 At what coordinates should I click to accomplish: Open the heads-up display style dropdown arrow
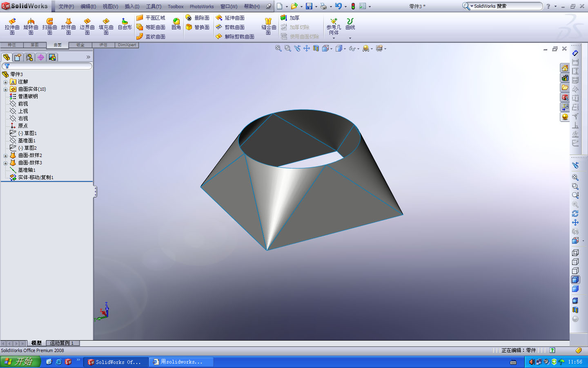(345, 49)
